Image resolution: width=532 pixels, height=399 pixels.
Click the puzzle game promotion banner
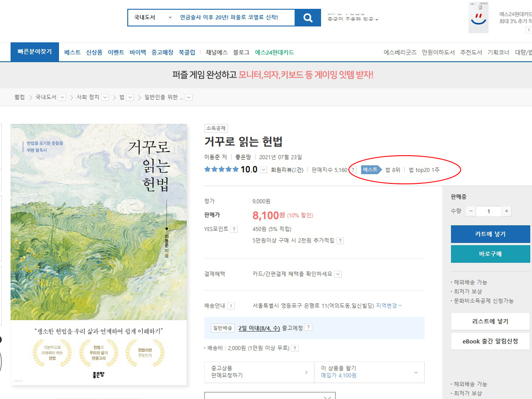pos(273,75)
